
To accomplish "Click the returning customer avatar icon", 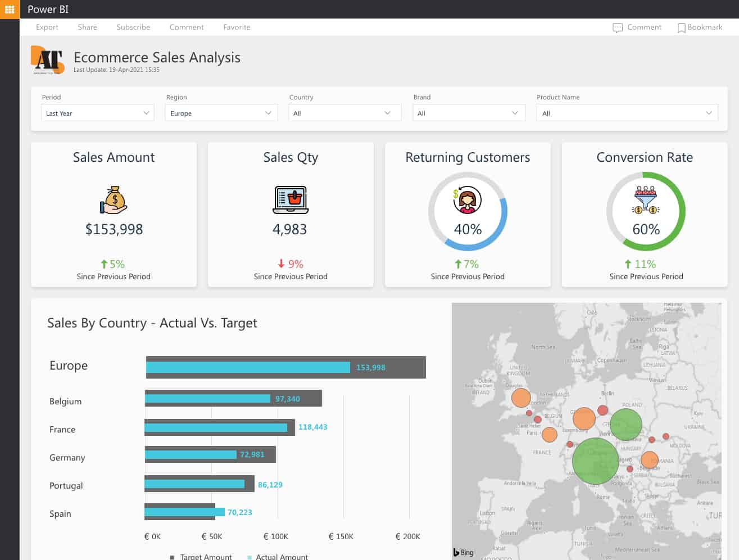I will pos(467,200).
